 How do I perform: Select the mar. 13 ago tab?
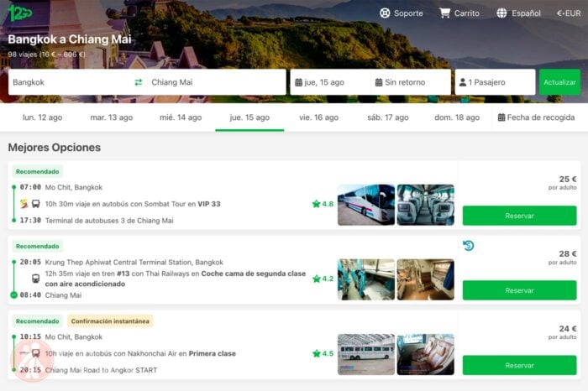coord(112,117)
